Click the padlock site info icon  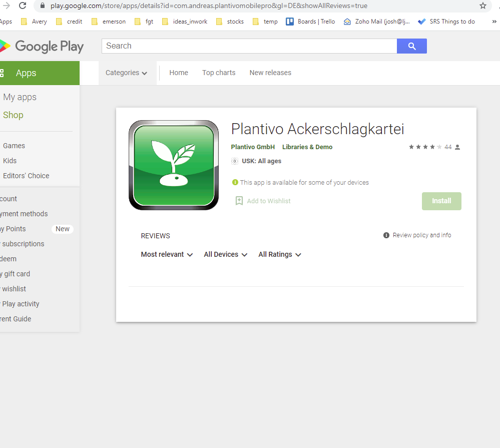[x=43, y=6]
